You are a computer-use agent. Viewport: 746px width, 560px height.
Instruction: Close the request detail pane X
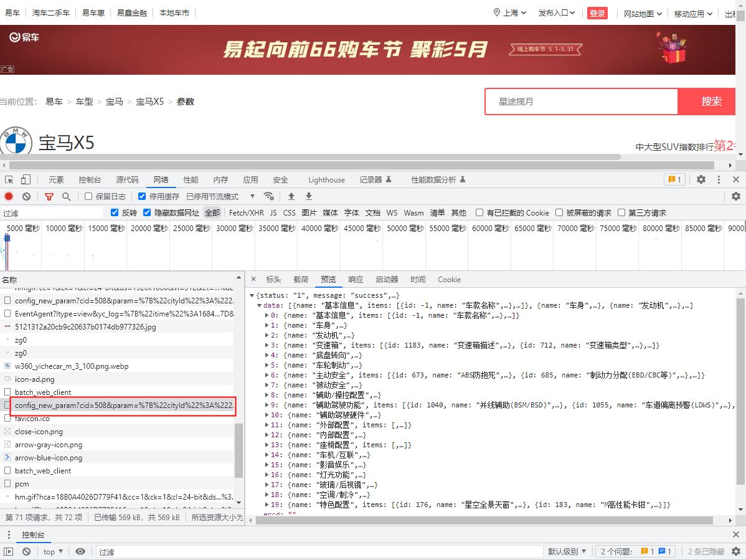tap(253, 279)
